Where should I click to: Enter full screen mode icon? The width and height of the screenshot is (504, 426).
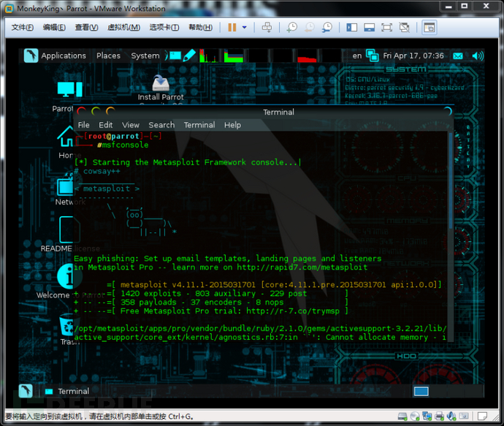tap(386, 27)
